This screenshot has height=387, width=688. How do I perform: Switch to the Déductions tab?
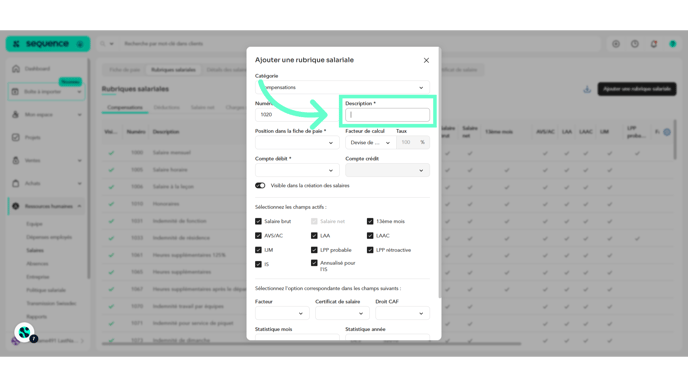167,108
